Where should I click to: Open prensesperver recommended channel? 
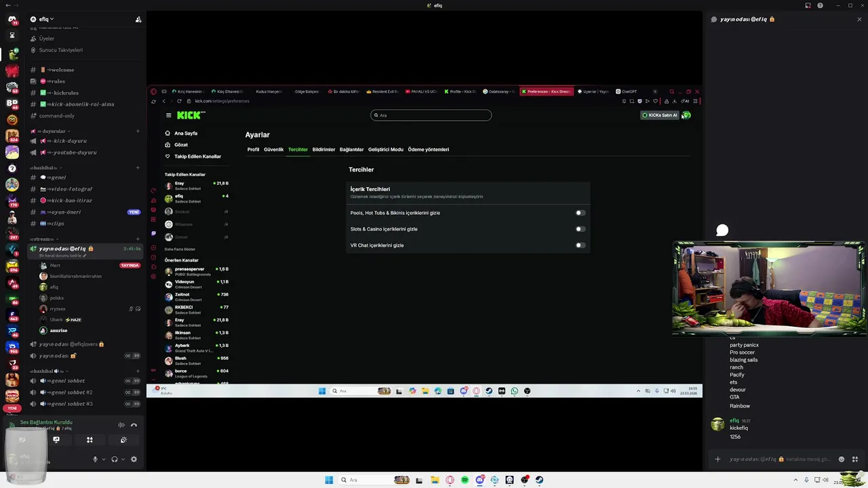pos(196,271)
